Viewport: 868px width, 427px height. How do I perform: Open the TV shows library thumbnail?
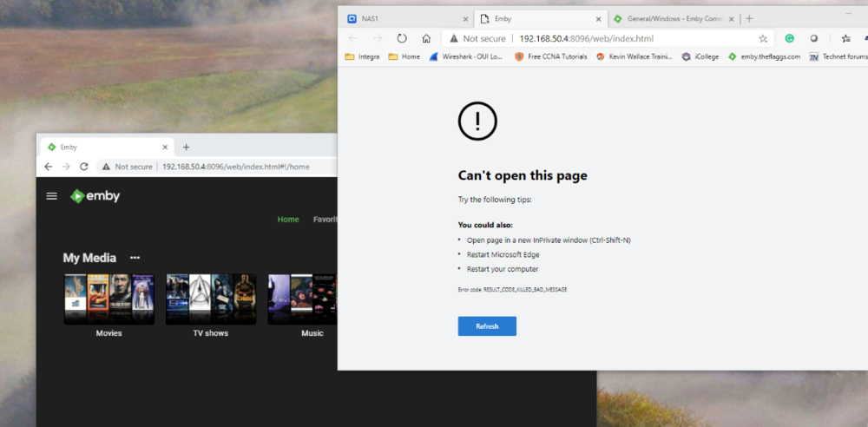point(211,299)
